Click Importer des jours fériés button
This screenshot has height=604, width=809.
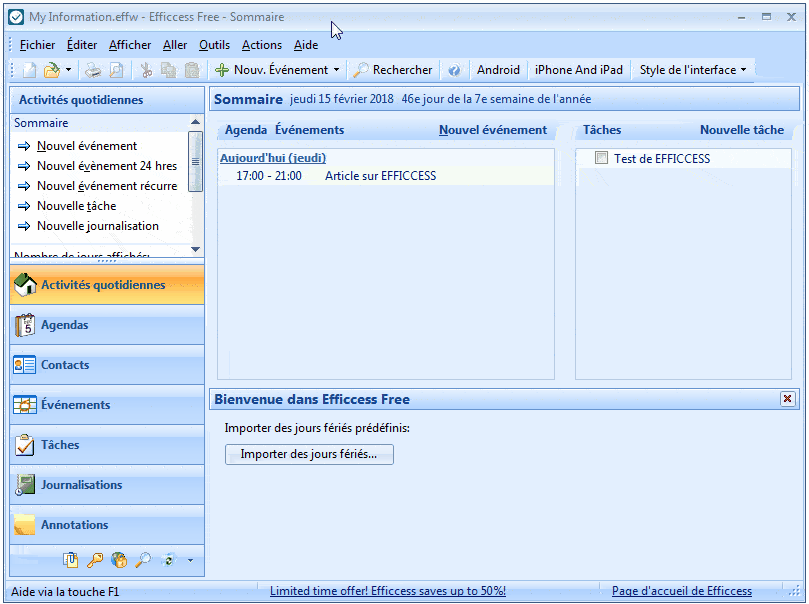click(309, 454)
